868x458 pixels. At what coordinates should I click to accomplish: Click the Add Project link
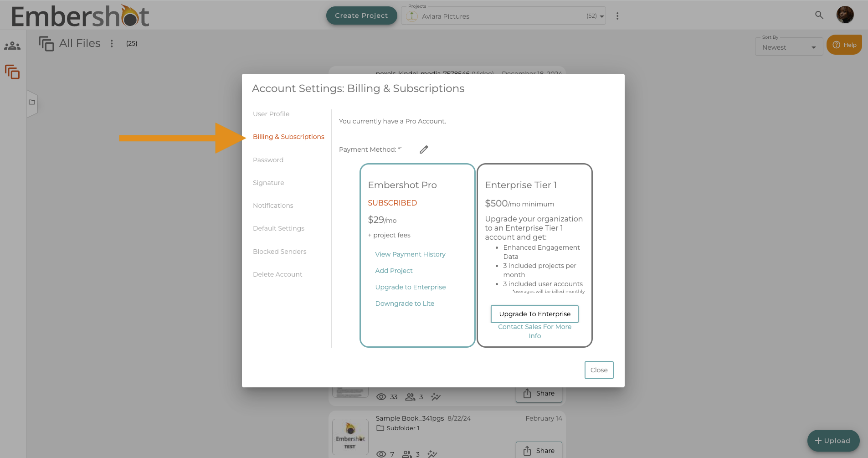(394, 271)
